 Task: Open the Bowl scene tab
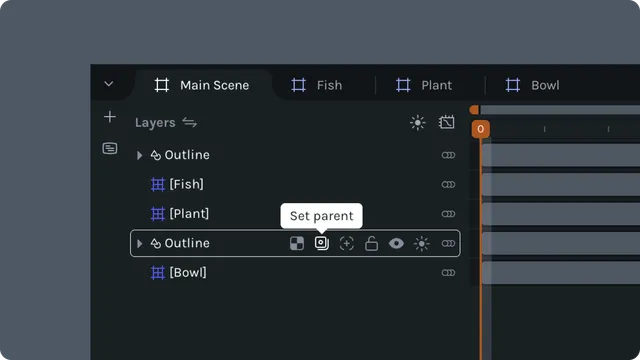click(532, 85)
